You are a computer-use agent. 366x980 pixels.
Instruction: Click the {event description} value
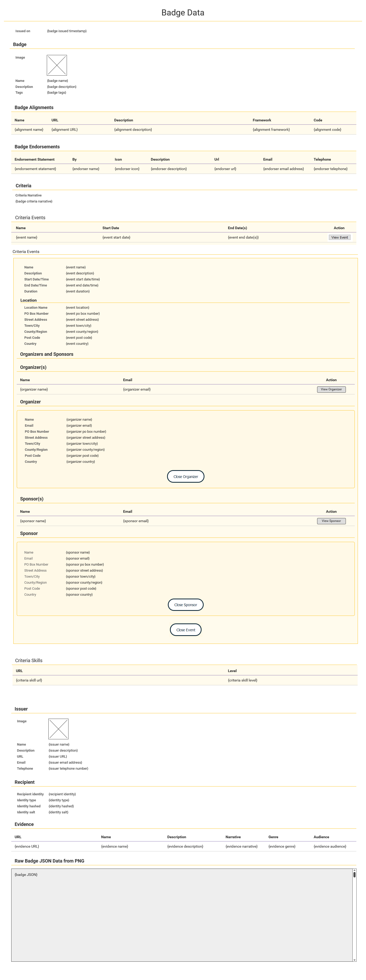tap(80, 274)
